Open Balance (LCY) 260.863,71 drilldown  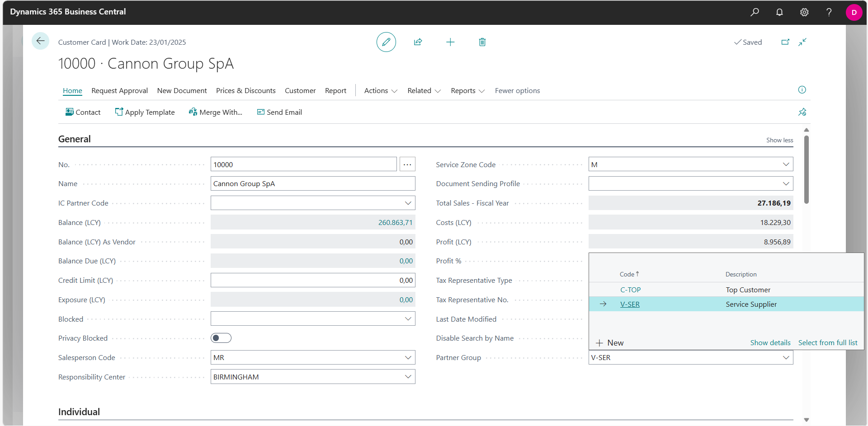pyautogui.click(x=395, y=223)
